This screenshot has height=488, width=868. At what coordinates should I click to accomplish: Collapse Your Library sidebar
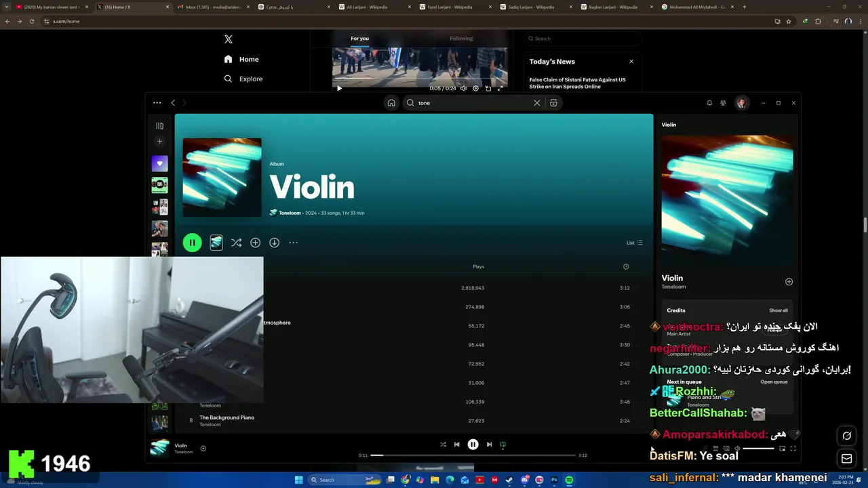159,125
